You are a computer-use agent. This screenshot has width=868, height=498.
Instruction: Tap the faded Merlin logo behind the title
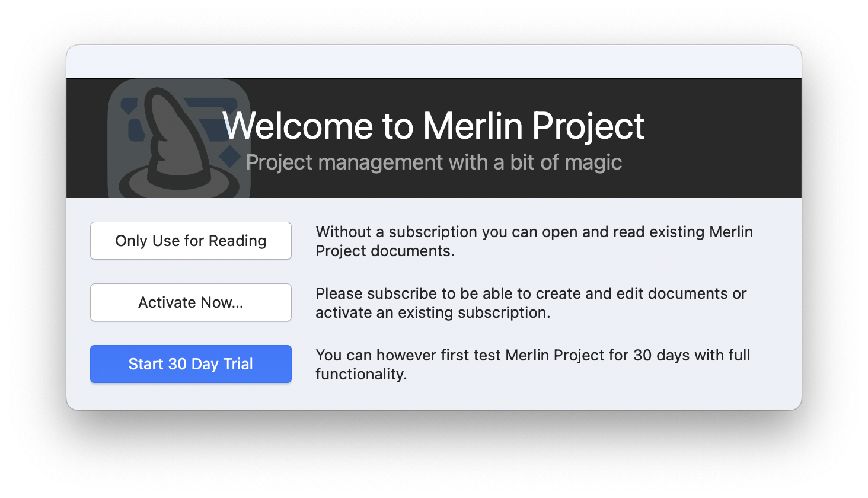[178, 139]
